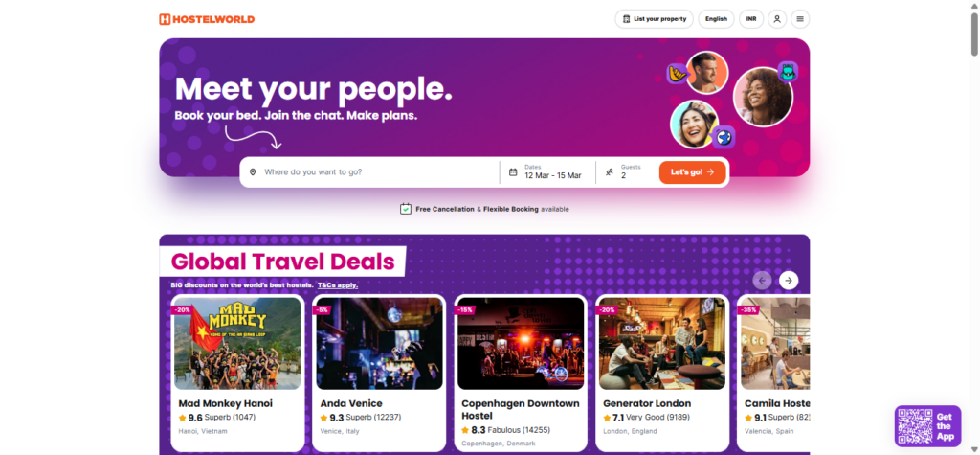Open the INR currency selector

751,18
